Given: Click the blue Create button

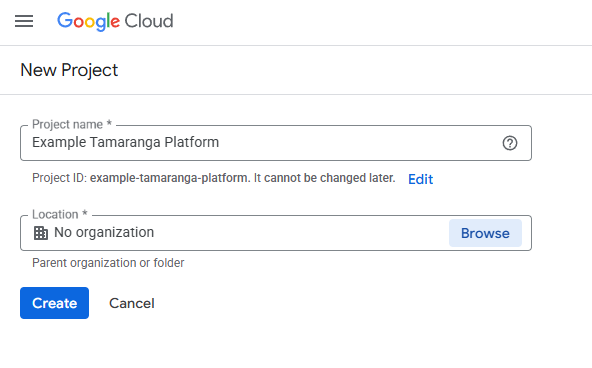Looking at the screenshot, I should 54,303.
